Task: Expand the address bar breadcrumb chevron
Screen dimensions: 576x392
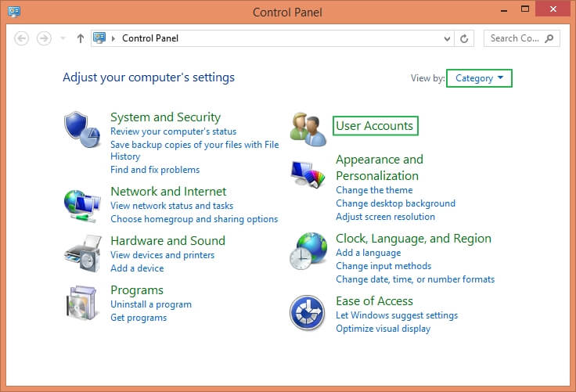Action: tap(113, 38)
